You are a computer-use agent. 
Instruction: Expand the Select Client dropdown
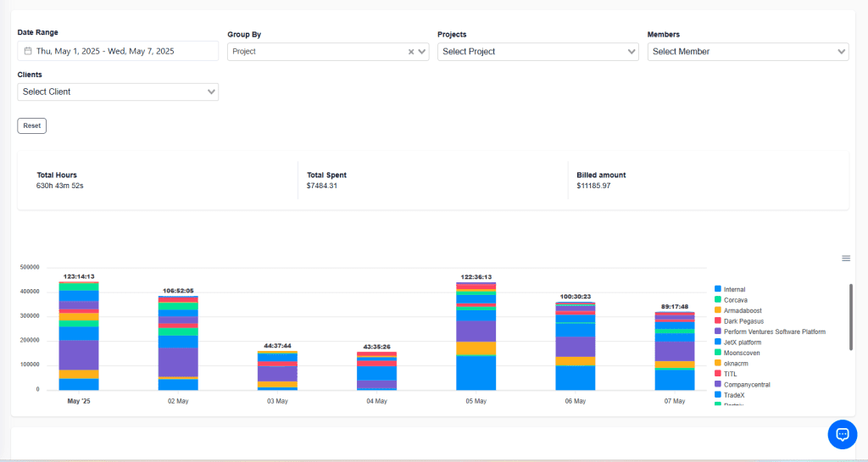pyautogui.click(x=118, y=92)
